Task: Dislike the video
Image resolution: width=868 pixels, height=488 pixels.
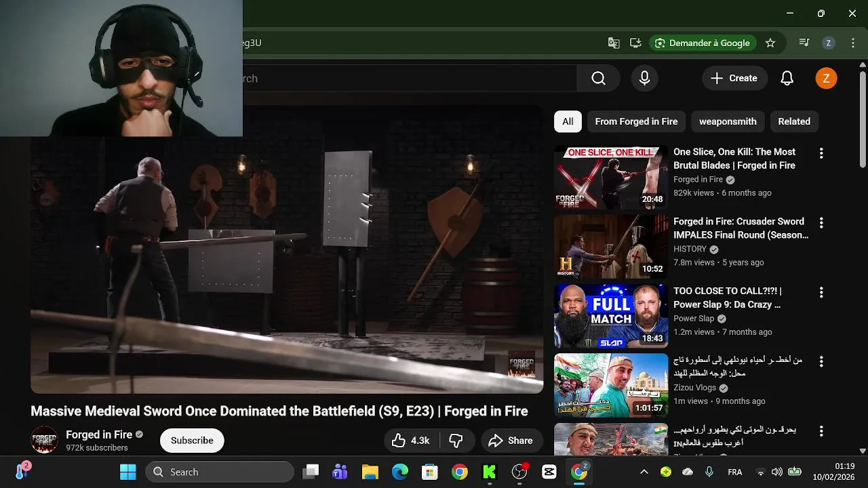Action: pyautogui.click(x=456, y=441)
